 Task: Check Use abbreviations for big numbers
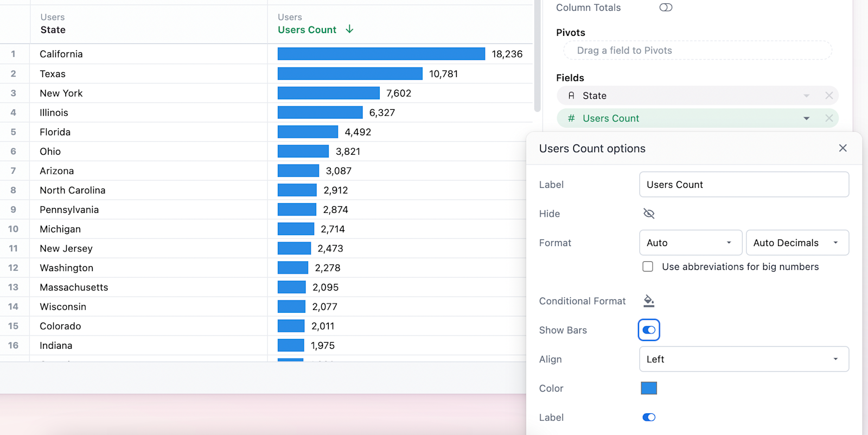tap(648, 267)
